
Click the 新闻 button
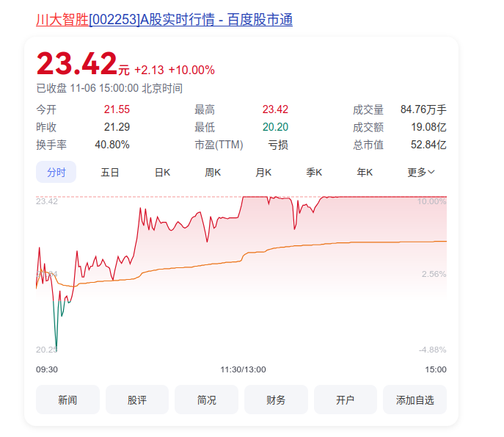click(x=67, y=400)
